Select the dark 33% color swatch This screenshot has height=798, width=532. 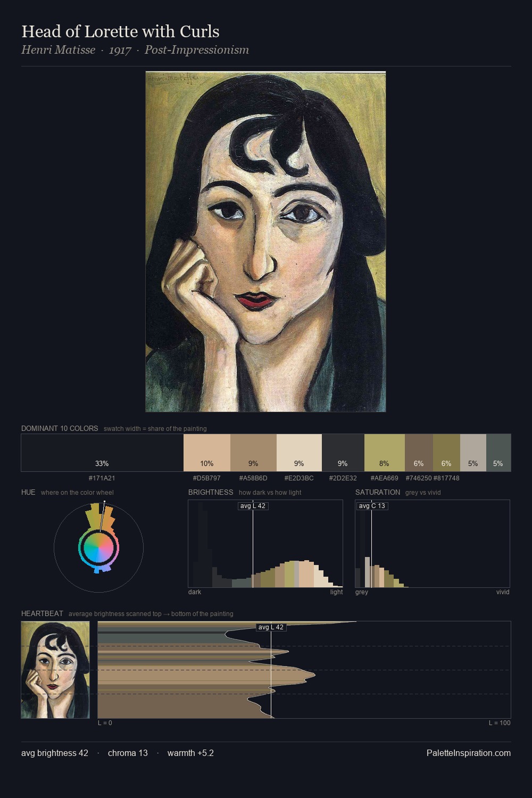pos(102,453)
